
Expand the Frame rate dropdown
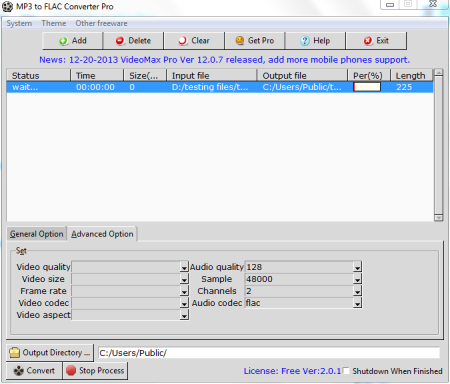pos(184,291)
